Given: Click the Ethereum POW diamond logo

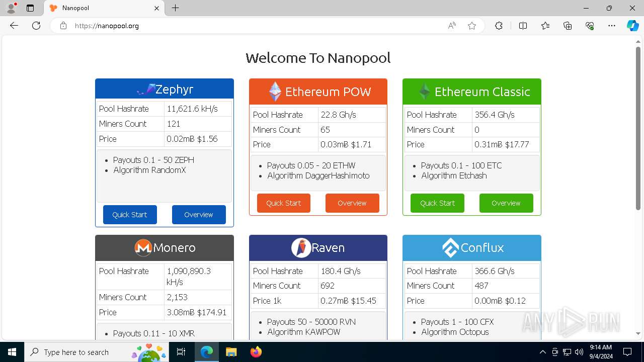Looking at the screenshot, I should point(275,92).
